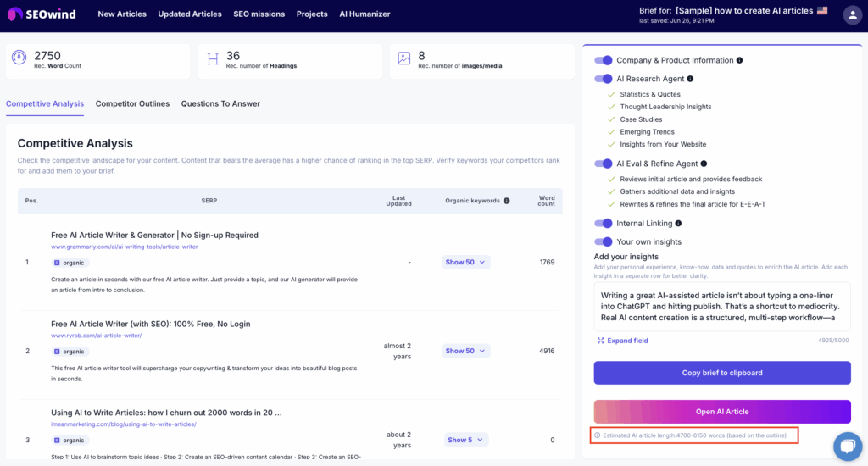Click info icon beside Organic keywords header
868x466 pixels.
[507, 202]
